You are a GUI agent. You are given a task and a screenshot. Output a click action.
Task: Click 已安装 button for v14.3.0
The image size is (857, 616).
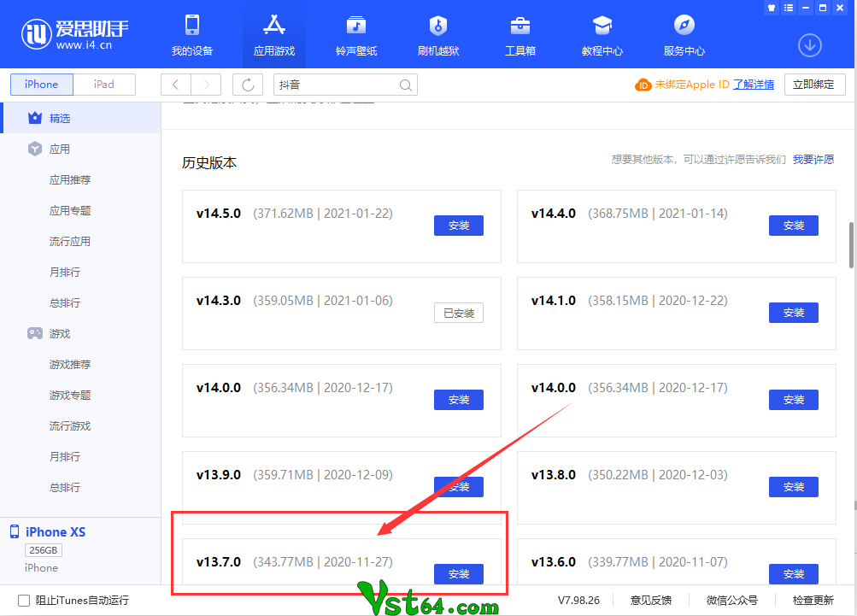pos(459,313)
